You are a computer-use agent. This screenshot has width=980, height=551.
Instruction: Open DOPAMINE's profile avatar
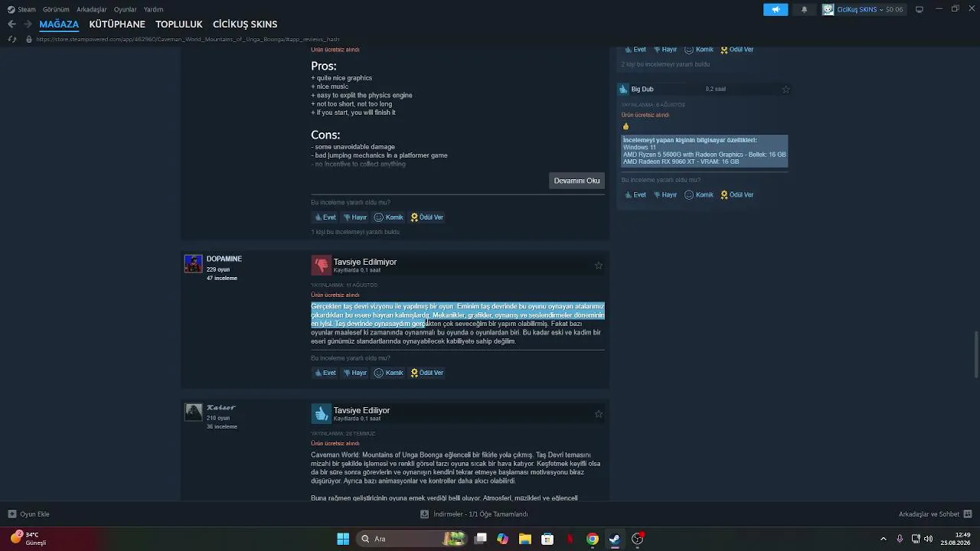pos(194,264)
